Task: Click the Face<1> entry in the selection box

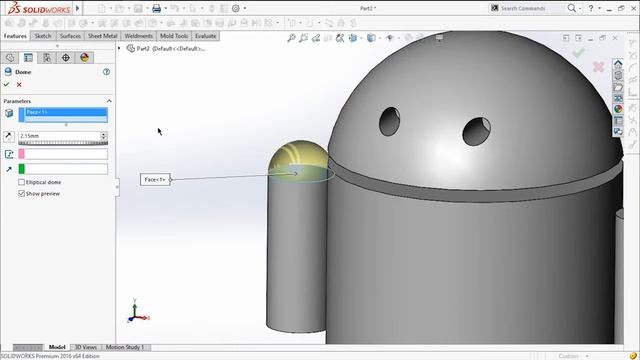Action: click(66, 112)
